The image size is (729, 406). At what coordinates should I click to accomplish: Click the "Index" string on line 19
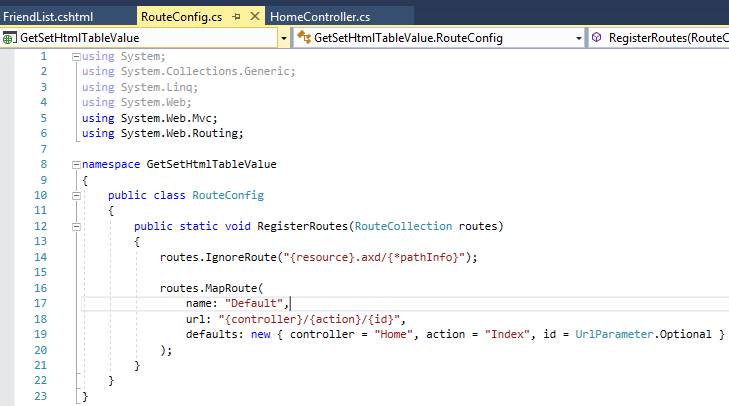coord(507,334)
